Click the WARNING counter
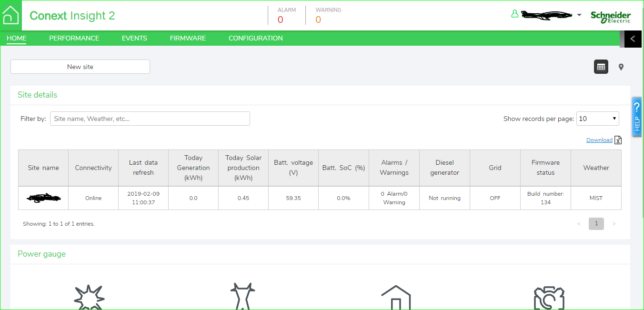The height and width of the screenshot is (310, 644). (328, 15)
